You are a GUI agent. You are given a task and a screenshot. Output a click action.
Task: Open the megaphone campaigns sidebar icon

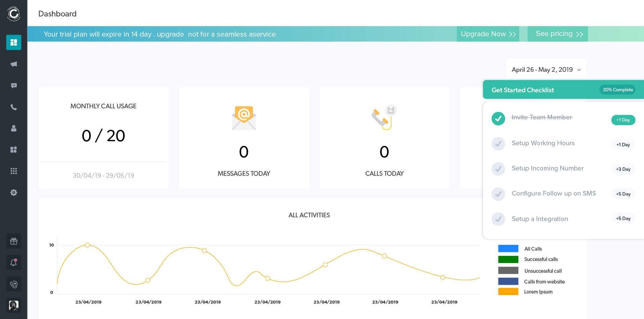tap(14, 64)
